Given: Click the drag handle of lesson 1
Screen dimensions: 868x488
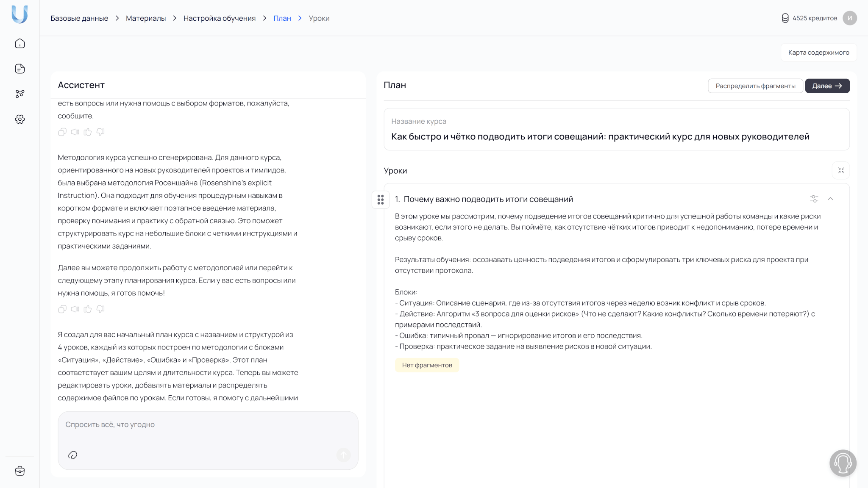Looking at the screenshot, I should click(381, 200).
